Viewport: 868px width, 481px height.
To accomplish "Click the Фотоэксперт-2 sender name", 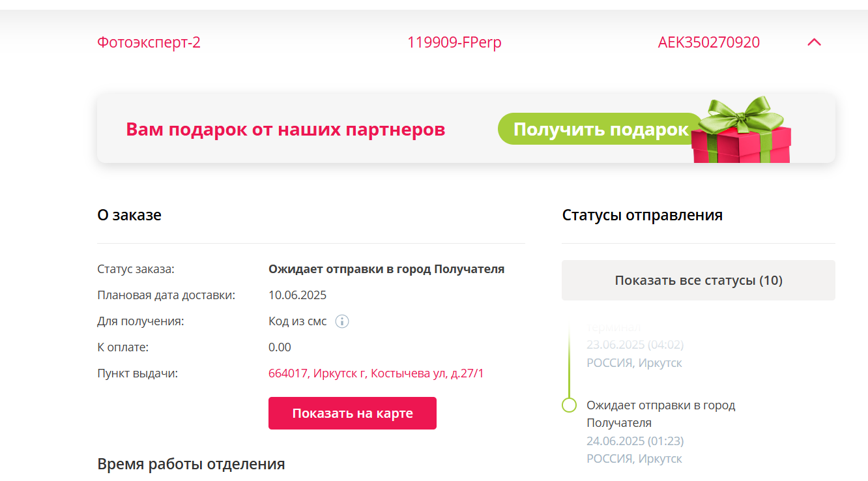I will click(149, 42).
